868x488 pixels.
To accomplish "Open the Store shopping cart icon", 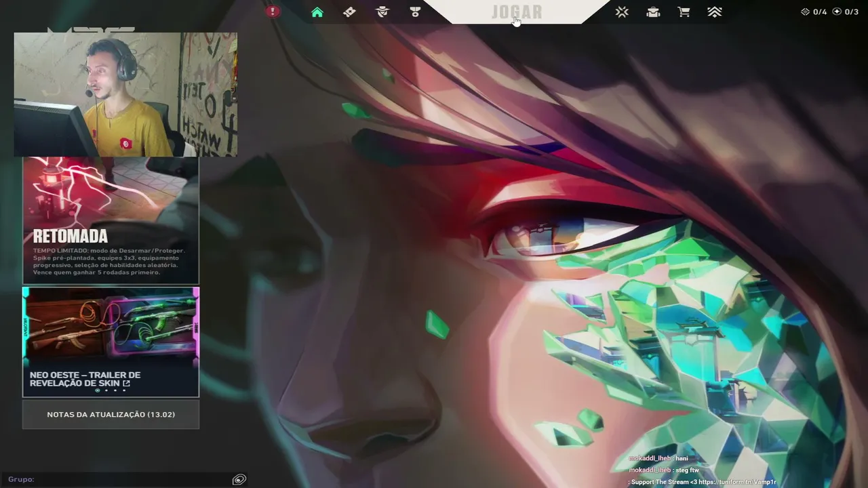I will [x=684, y=12].
